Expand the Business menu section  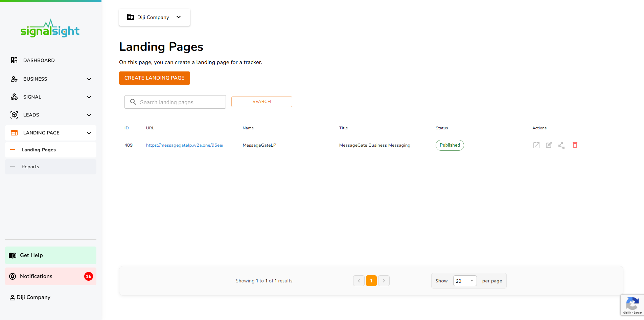(x=35, y=79)
